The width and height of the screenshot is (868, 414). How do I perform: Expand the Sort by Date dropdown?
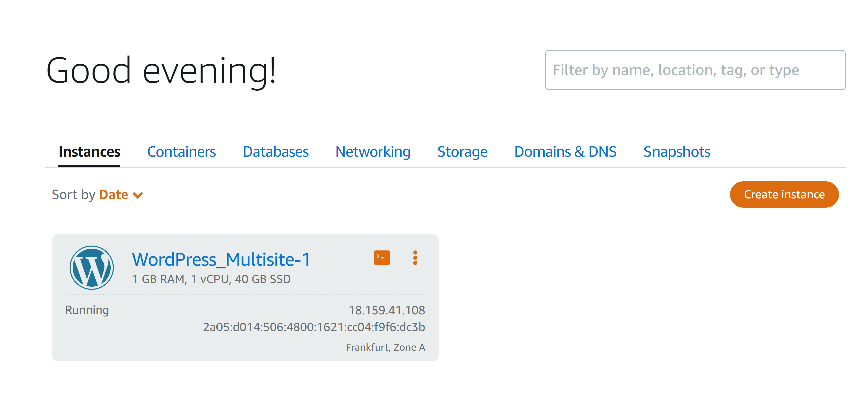tap(113, 194)
